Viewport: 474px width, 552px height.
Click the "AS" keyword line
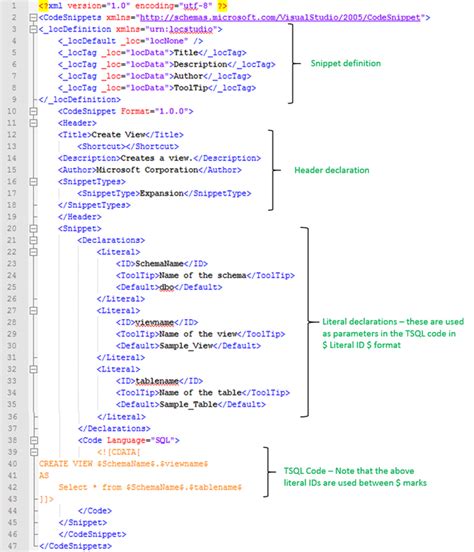[44, 476]
